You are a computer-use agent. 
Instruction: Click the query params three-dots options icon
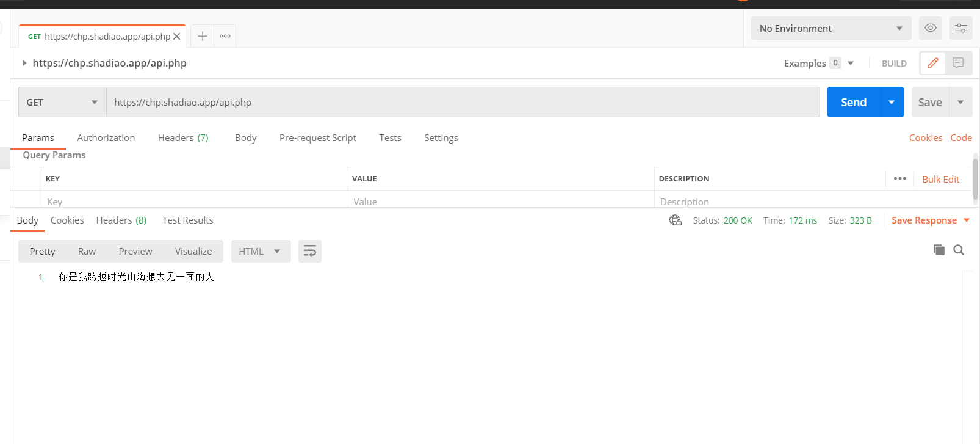click(x=899, y=178)
